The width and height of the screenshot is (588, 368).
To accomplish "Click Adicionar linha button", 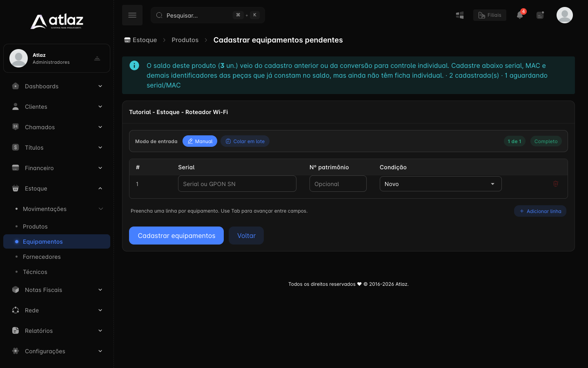I will 540,211.
